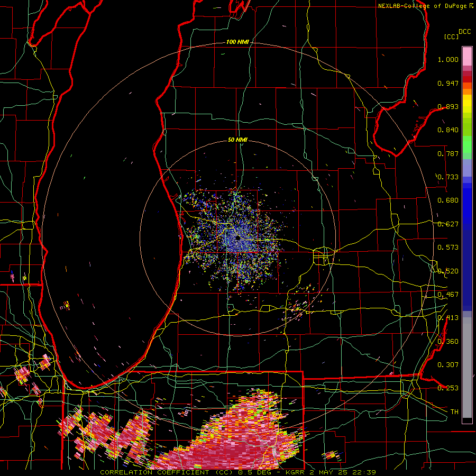This screenshot has height=476, width=476.
Task: Click the Correlation Coefficient caption at the bottom
Action: click(238, 472)
